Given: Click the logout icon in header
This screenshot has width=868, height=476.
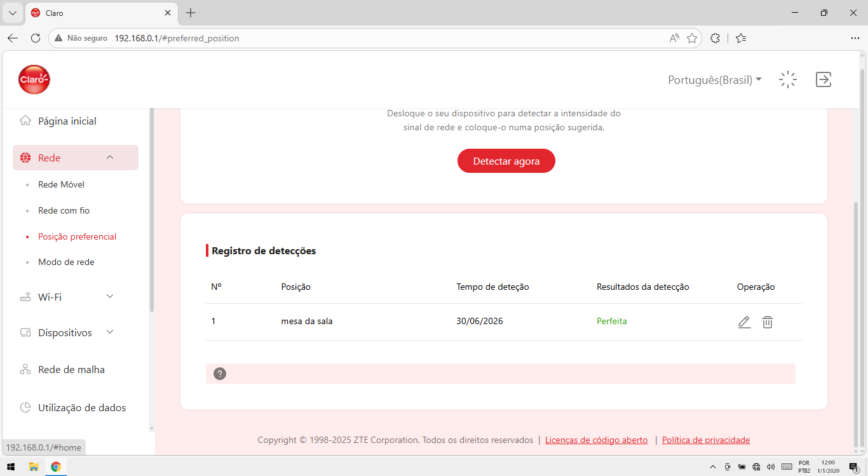Looking at the screenshot, I should click(x=824, y=79).
